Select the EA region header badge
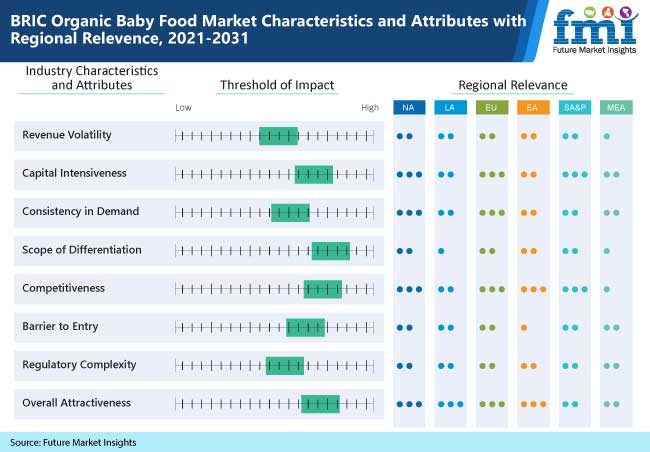 coord(533,107)
